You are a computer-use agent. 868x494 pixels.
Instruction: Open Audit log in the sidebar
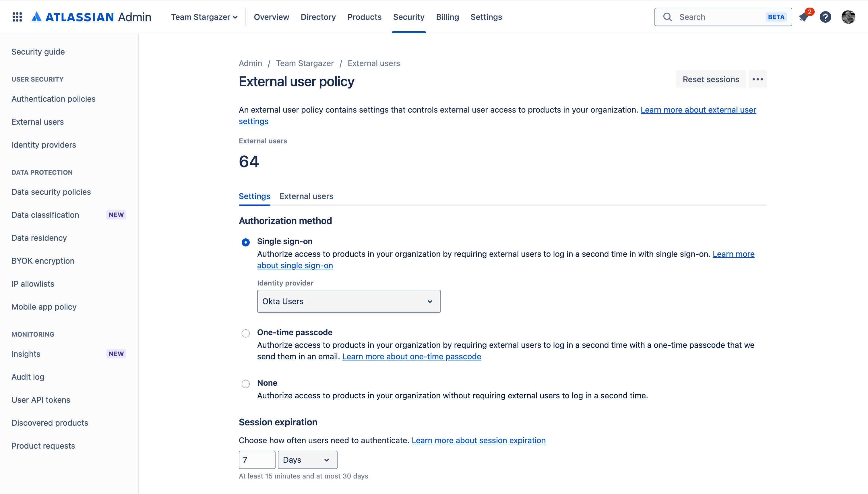(x=28, y=377)
